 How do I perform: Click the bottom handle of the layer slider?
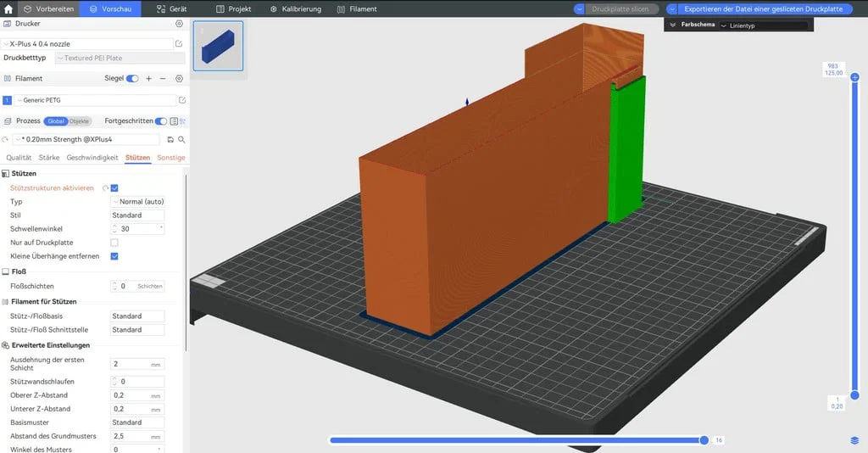tap(854, 394)
